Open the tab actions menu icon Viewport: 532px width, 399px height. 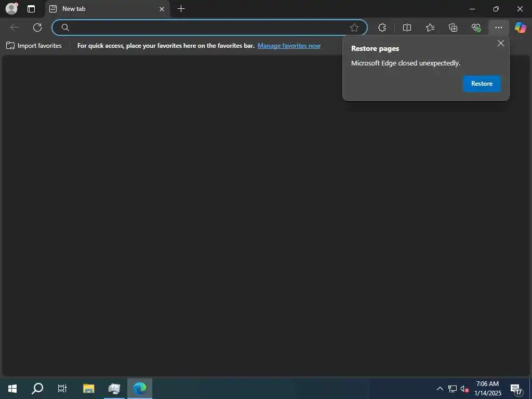pyautogui.click(x=31, y=9)
